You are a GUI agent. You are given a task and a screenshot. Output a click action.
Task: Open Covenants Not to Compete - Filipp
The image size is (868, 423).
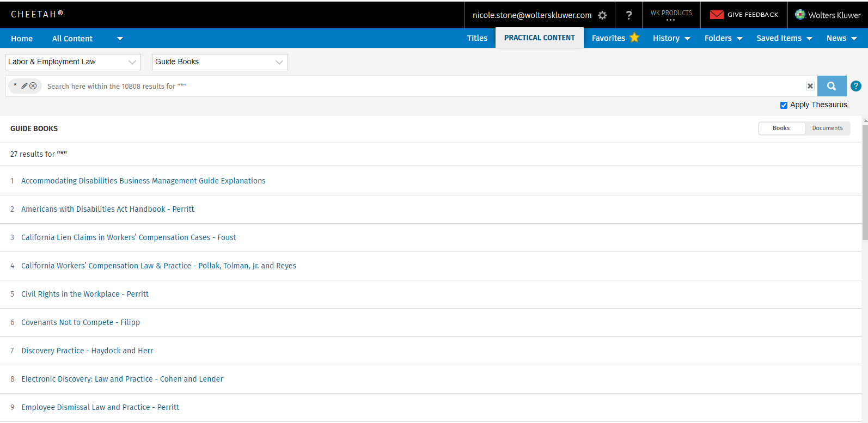[x=81, y=322]
